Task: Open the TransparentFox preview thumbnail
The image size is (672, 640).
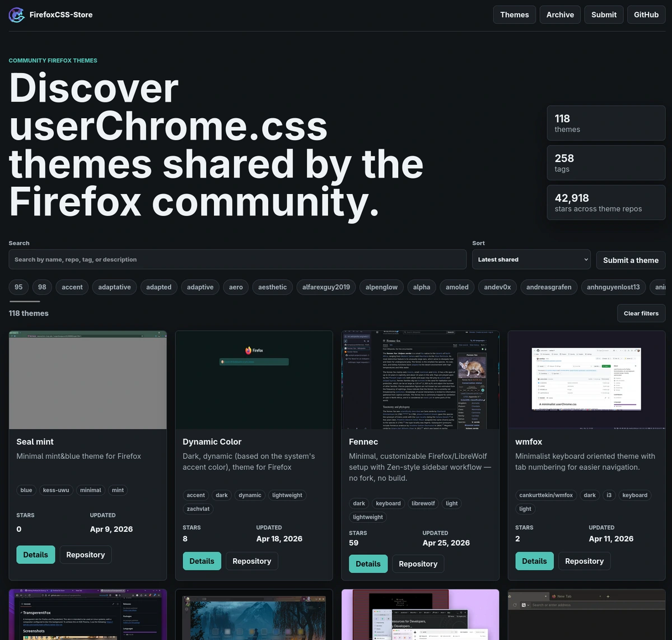Action: click(88, 614)
